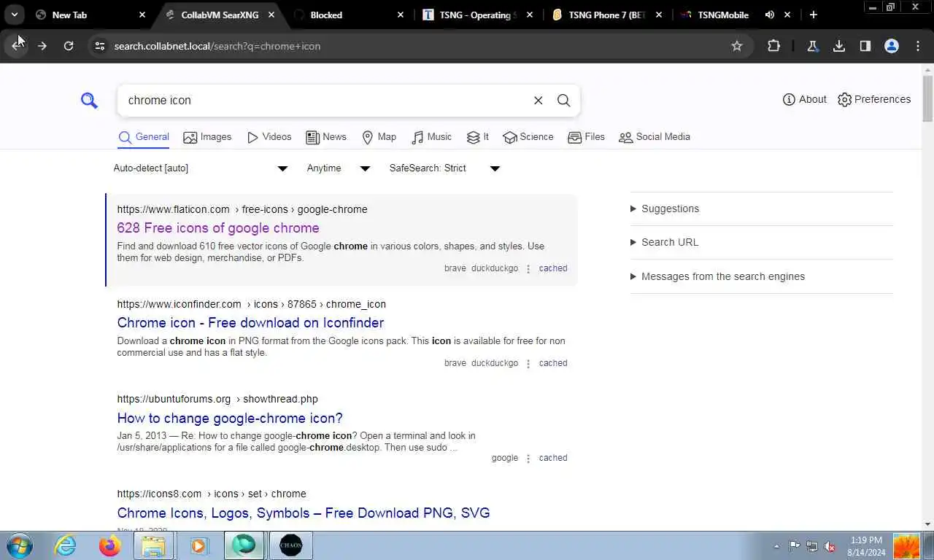
Task: Open 'How to change google-chrome icon?' result
Action: pyautogui.click(x=230, y=419)
